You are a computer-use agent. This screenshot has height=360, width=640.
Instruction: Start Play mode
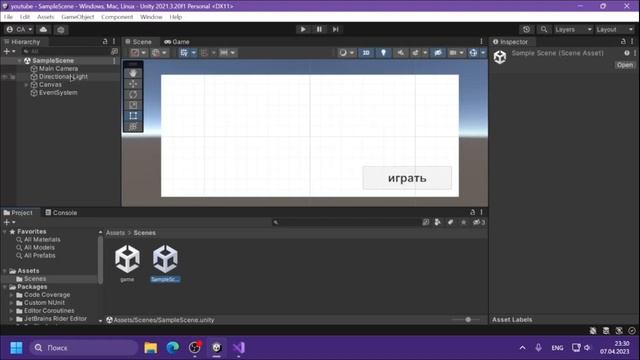click(303, 29)
